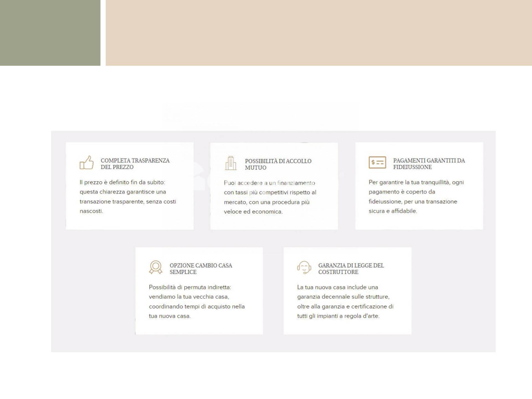Click the thumbs-up icon for price transparency
Image resolution: width=532 pixels, height=399 pixels.
point(86,163)
